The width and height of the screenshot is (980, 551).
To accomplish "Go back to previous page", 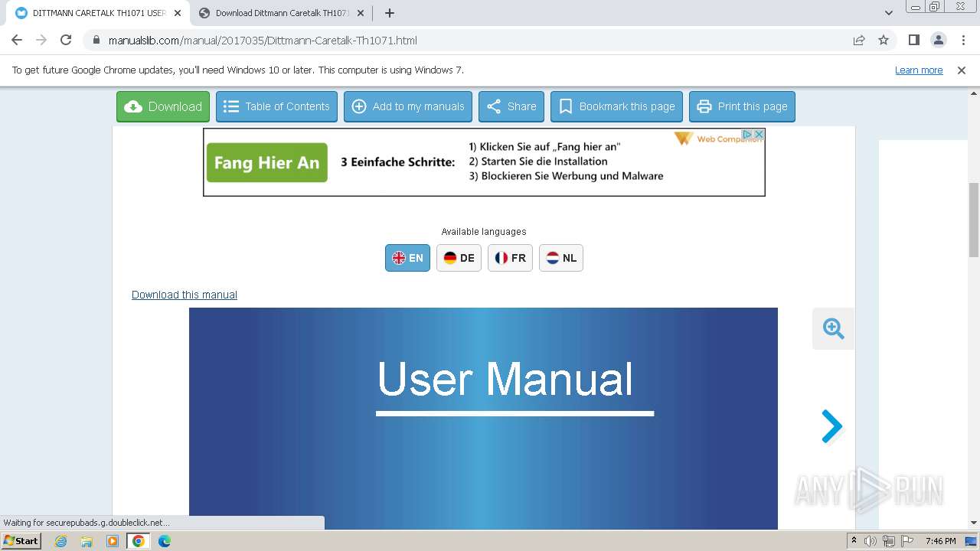I will tap(17, 40).
